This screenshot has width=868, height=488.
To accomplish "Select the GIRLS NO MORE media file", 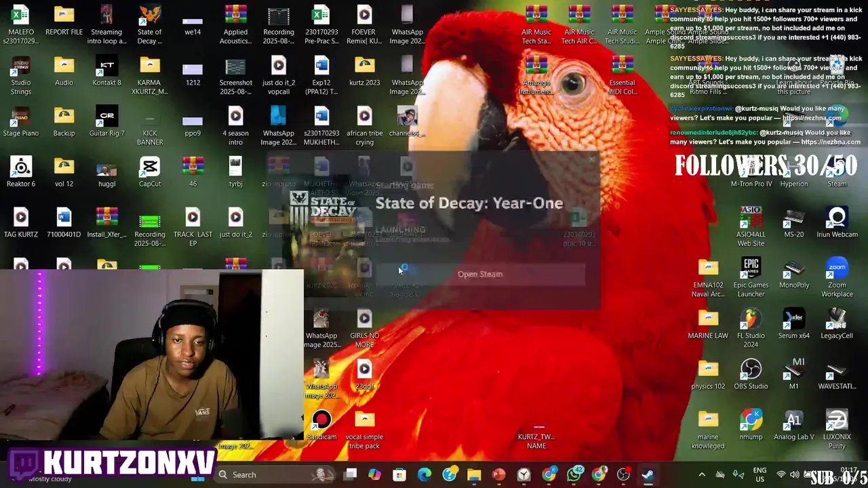I will [x=364, y=329].
